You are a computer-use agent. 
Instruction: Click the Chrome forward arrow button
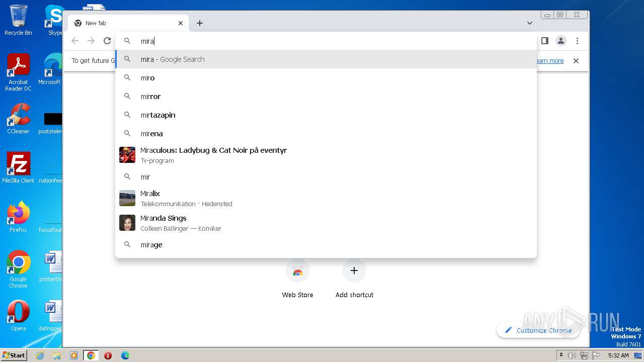click(x=91, y=41)
